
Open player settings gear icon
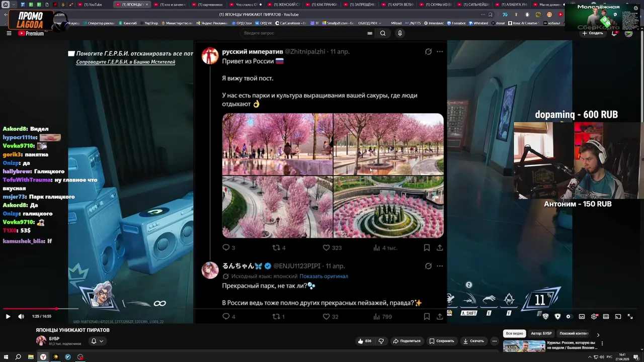(594, 316)
